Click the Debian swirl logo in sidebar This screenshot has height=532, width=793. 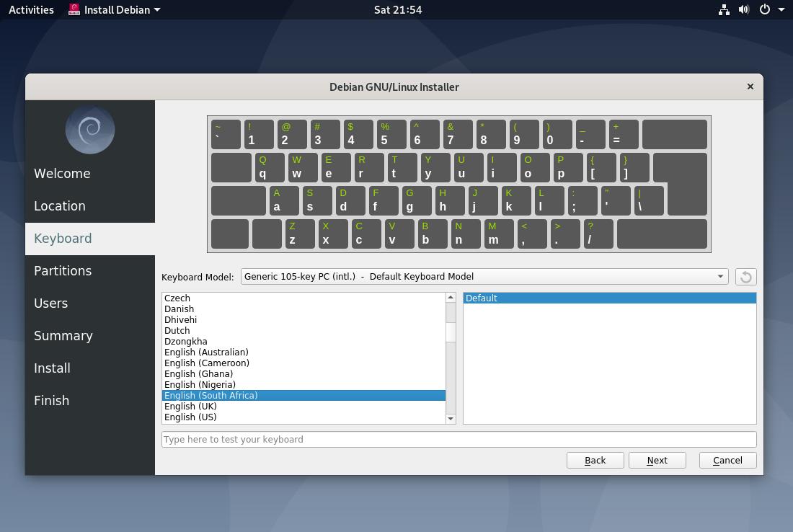(x=90, y=130)
